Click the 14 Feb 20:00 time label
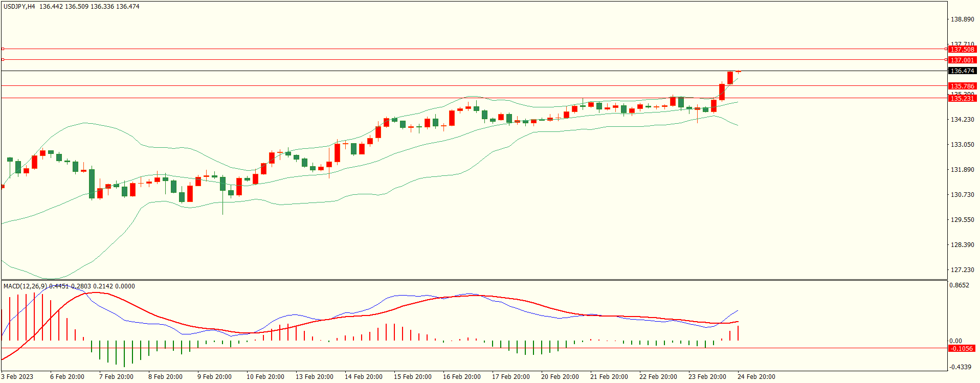The height and width of the screenshot is (383, 980). [x=364, y=377]
